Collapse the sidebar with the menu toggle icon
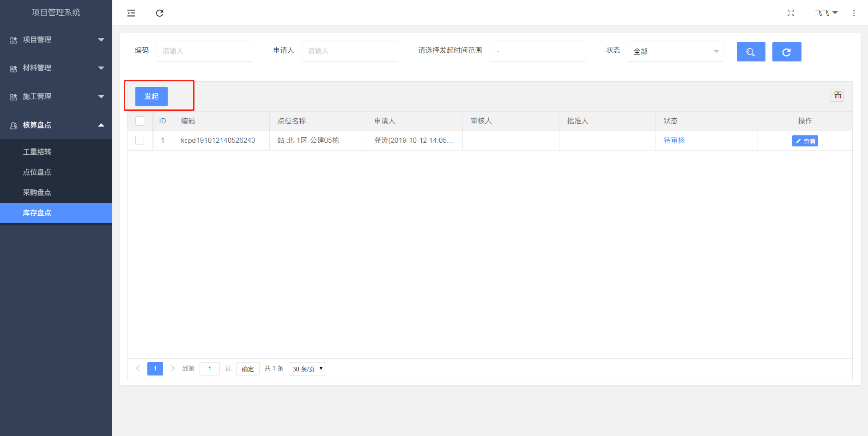 pos(131,13)
